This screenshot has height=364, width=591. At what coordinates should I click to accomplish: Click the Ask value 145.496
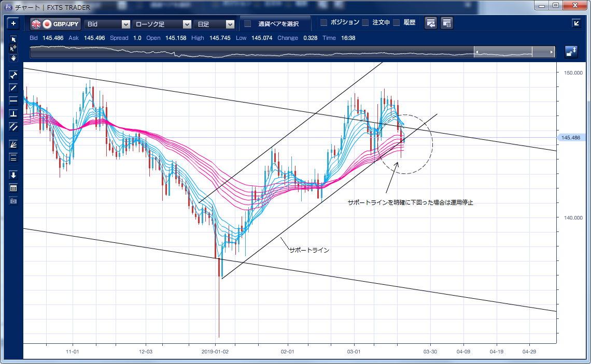tap(94, 38)
